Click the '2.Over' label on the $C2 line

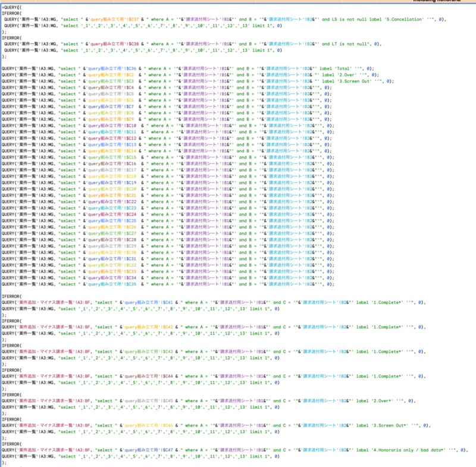[x=347, y=75]
